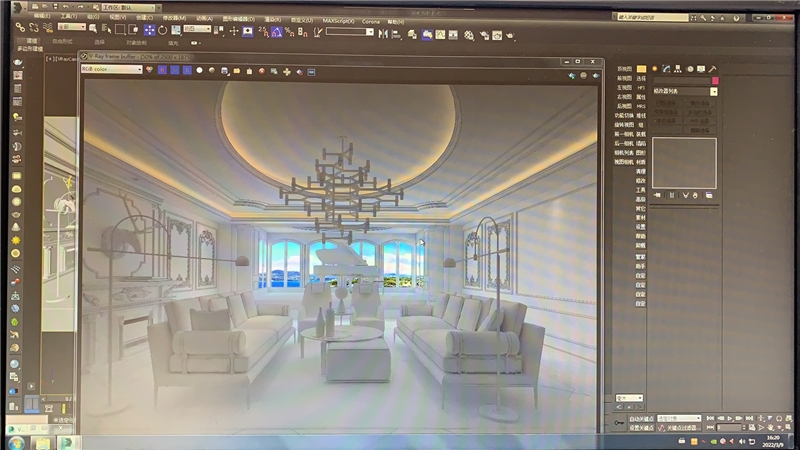800x450 pixels.
Task: Click the Mirror tool icon
Action: [x=383, y=33]
